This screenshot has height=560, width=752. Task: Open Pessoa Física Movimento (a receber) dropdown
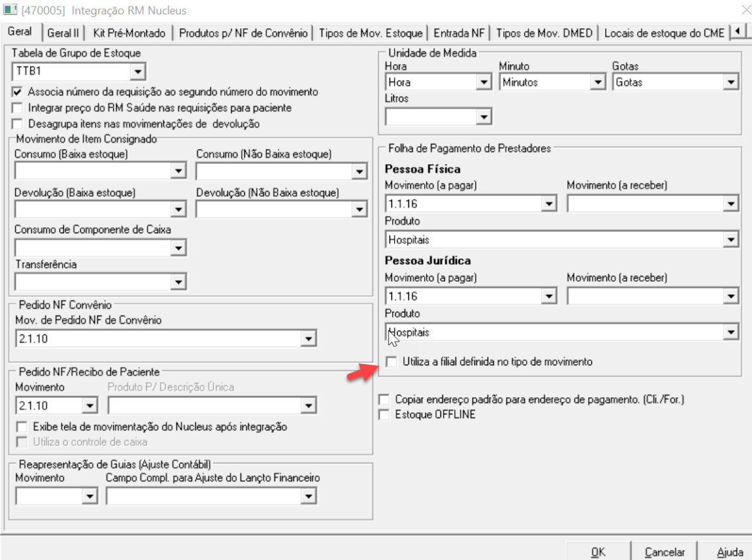click(730, 204)
